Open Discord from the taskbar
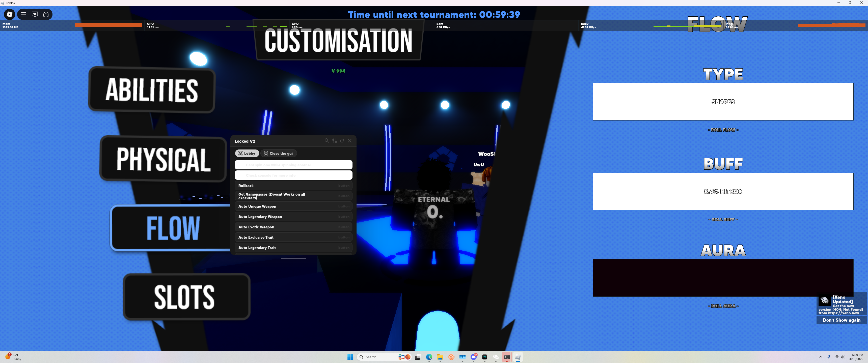 473,357
